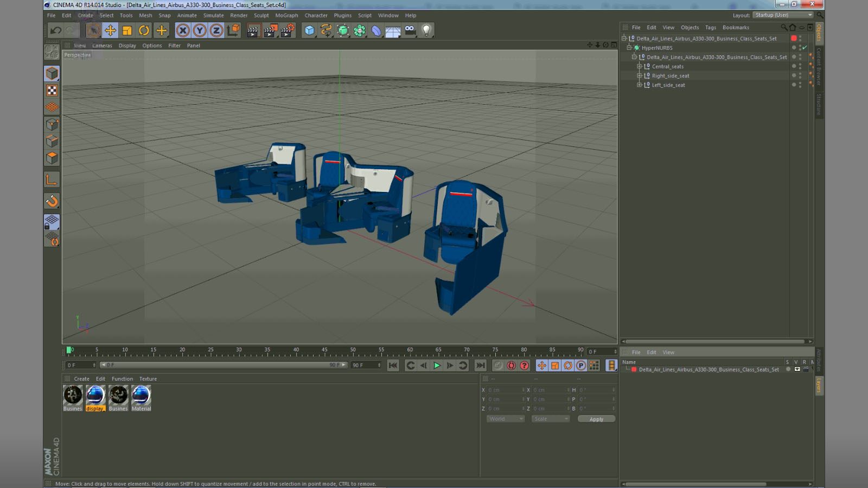The height and width of the screenshot is (488, 868).
Task: Activate the Scale tool in top toolbar
Action: click(x=127, y=30)
